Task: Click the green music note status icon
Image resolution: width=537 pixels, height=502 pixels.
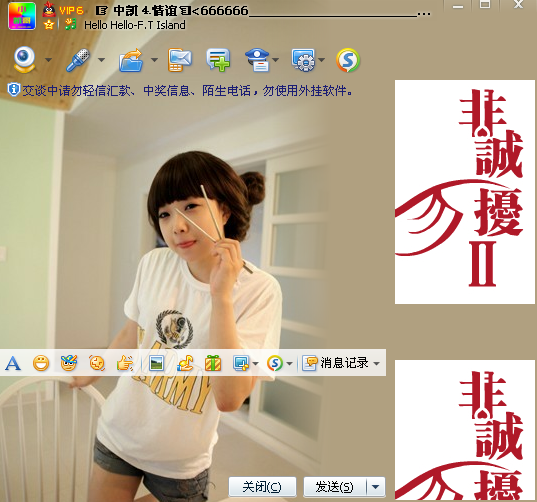Action: click(70, 24)
